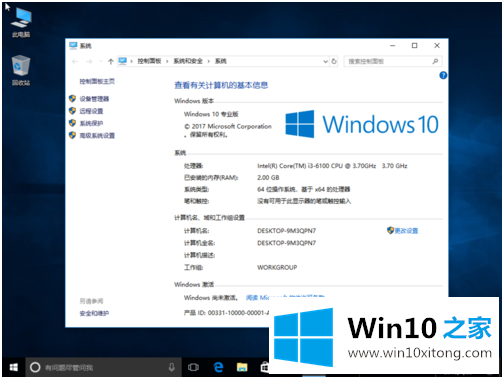Open 高级系统设置 link

[97, 135]
